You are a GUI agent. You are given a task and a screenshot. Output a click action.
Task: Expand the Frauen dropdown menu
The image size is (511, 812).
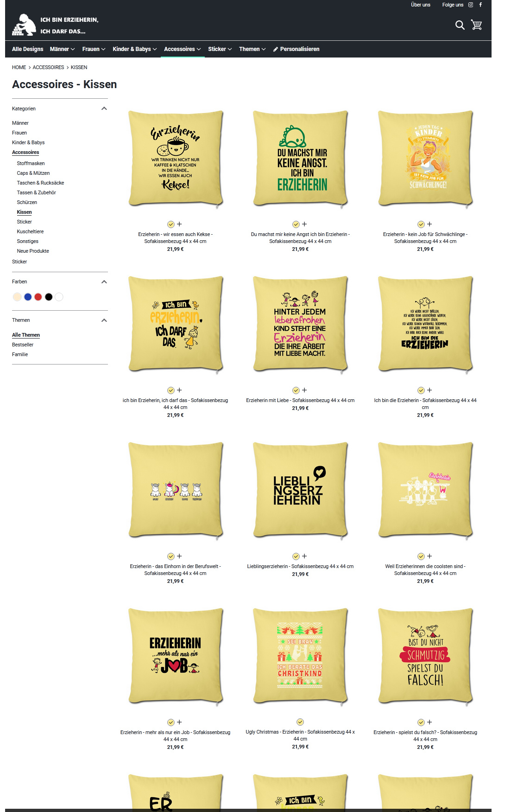(94, 49)
